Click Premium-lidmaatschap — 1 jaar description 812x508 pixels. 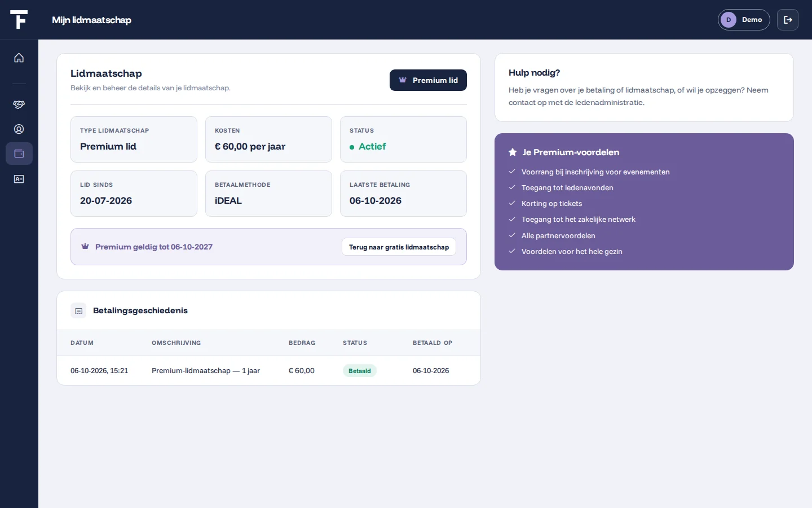click(206, 371)
